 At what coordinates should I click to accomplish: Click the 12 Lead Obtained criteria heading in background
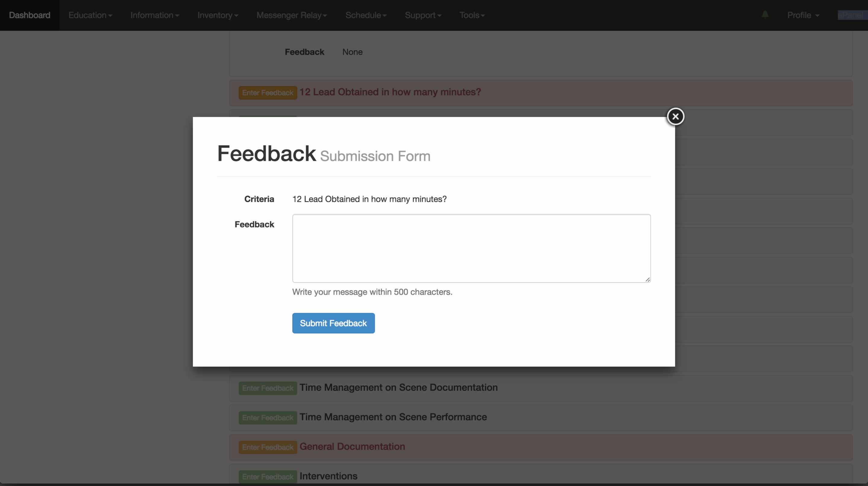pyautogui.click(x=390, y=92)
